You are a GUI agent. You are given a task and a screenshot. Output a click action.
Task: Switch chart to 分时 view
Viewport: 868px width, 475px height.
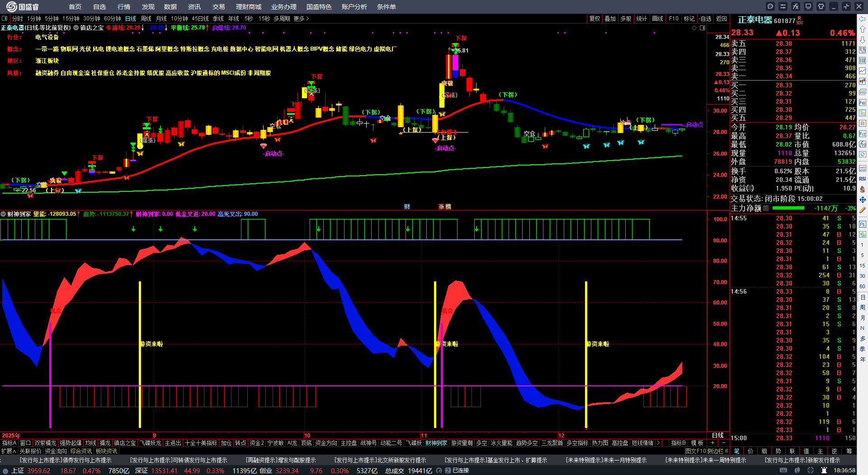(x=18, y=19)
